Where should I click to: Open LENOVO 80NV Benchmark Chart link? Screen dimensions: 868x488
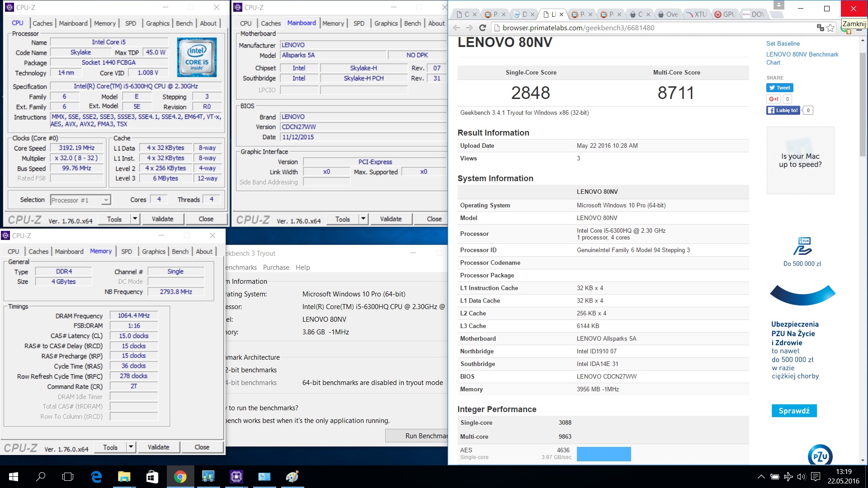[802, 58]
